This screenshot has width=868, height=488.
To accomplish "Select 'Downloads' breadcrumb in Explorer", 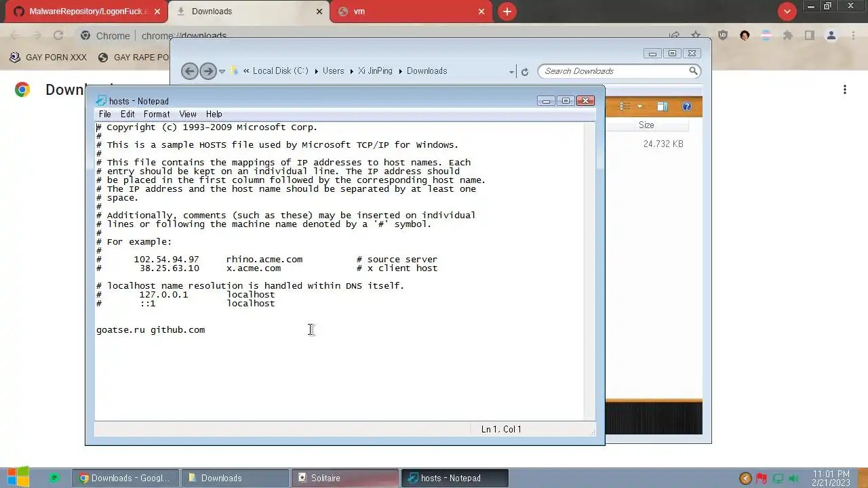I will [427, 70].
